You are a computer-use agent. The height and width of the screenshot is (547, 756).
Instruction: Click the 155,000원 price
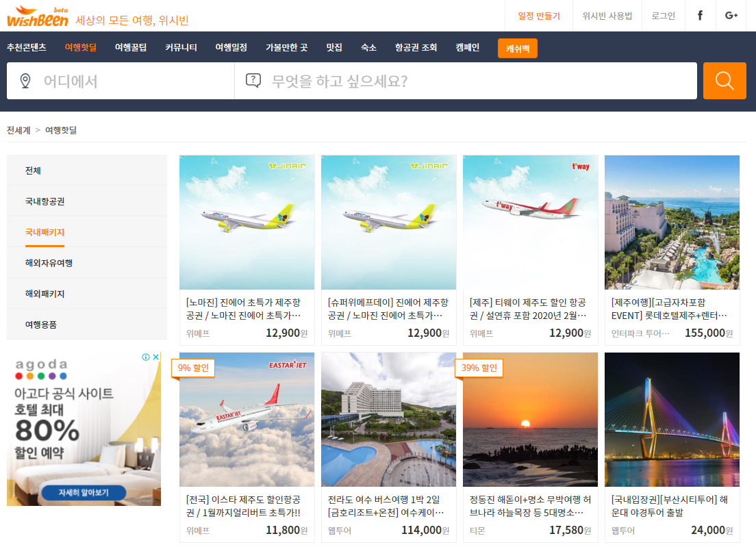(x=709, y=333)
